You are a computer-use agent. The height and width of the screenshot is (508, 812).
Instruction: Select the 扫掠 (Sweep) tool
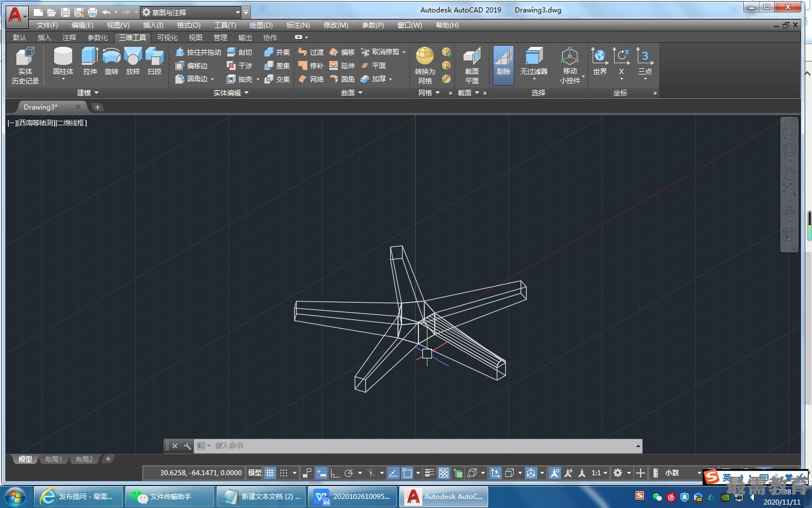coord(155,61)
